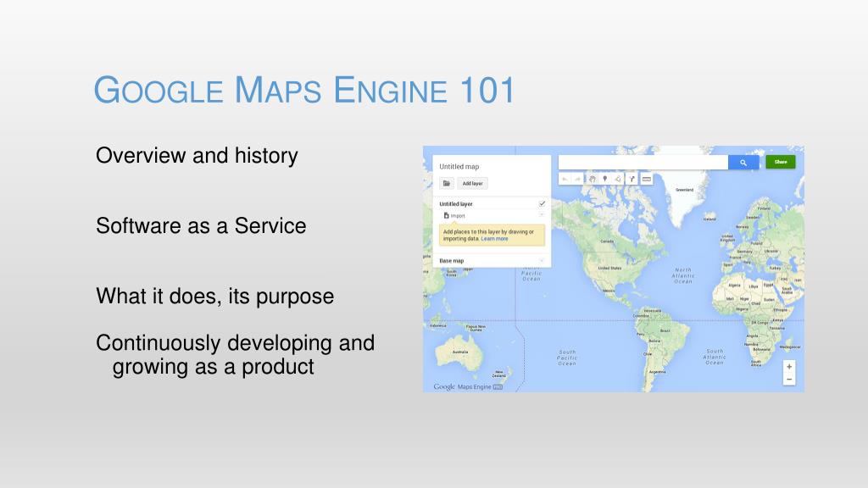Image resolution: width=868 pixels, height=488 pixels.
Task: Expand the Base map dropdown
Action: [542, 260]
